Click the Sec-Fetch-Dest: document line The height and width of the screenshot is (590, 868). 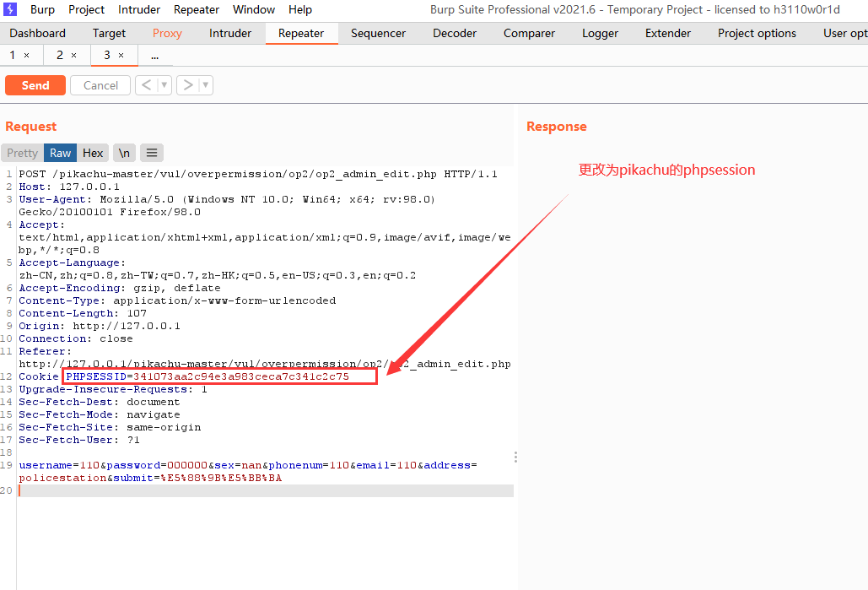click(100, 403)
